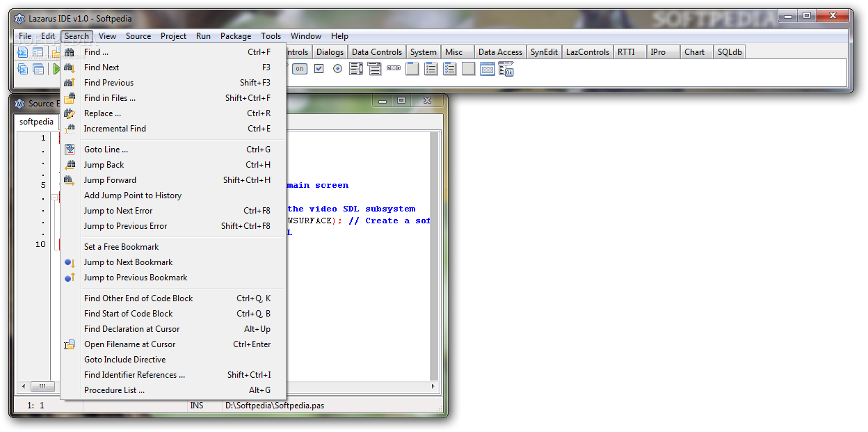This screenshot has height=432, width=868.
Task: Pick the TListBox palette component
Action: coord(356,69)
